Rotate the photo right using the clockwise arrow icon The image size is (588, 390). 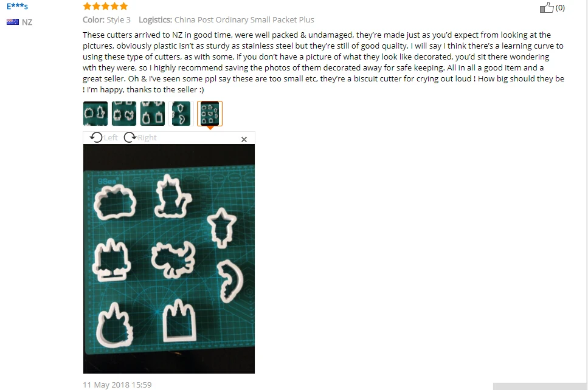(130, 137)
